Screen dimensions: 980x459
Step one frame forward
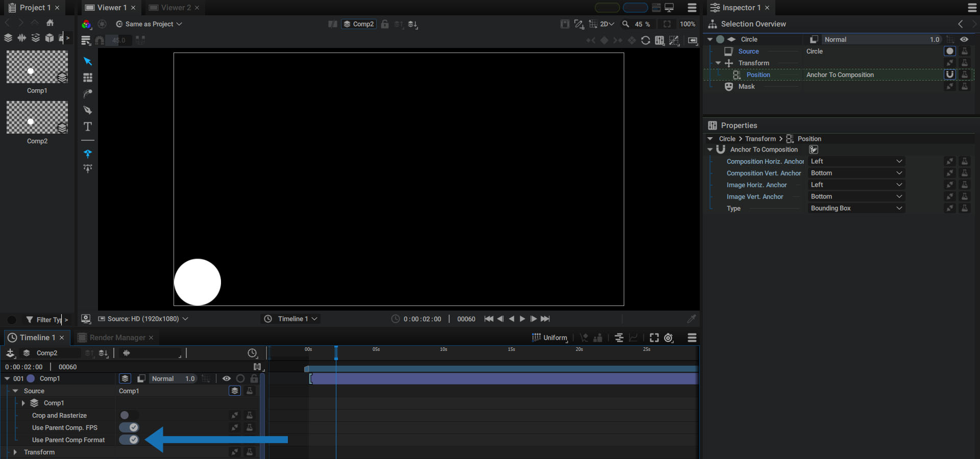tap(533, 319)
